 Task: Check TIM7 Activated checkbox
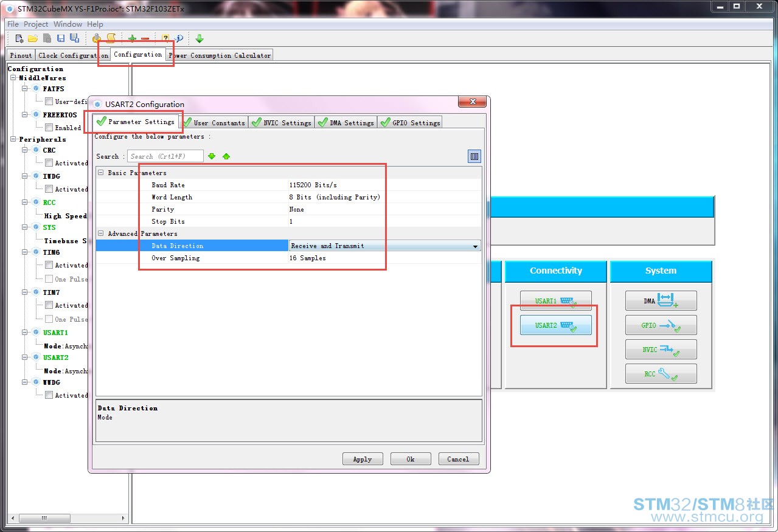[49, 305]
